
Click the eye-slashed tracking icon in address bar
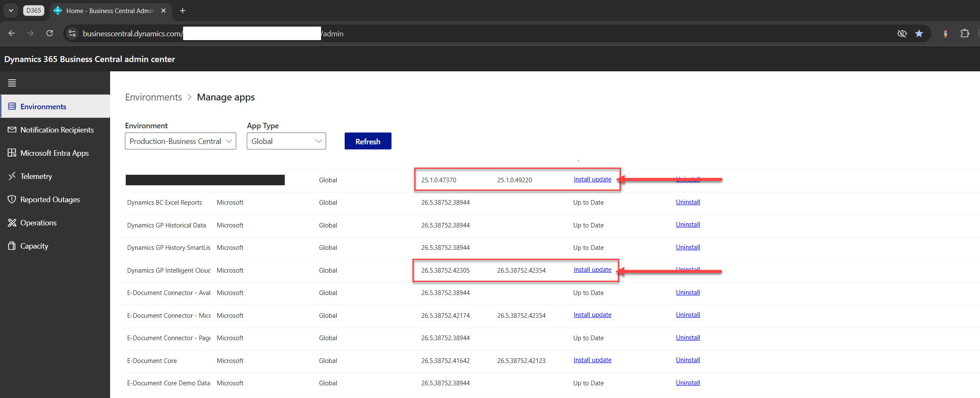point(902,33)
